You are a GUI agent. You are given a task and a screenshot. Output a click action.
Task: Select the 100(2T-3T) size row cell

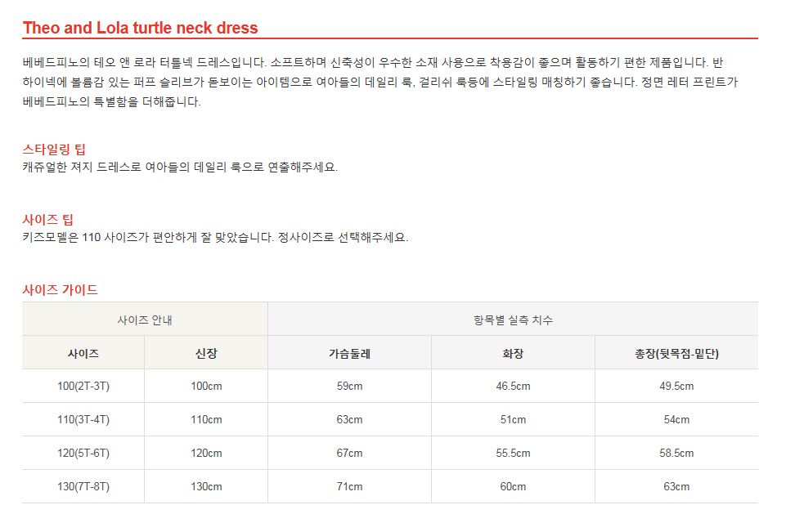click(83, 386)
